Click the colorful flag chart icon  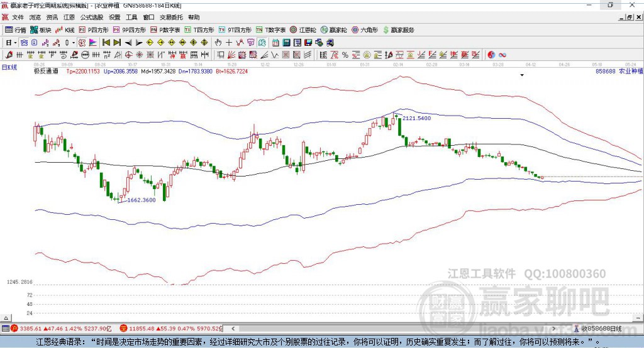93,43
